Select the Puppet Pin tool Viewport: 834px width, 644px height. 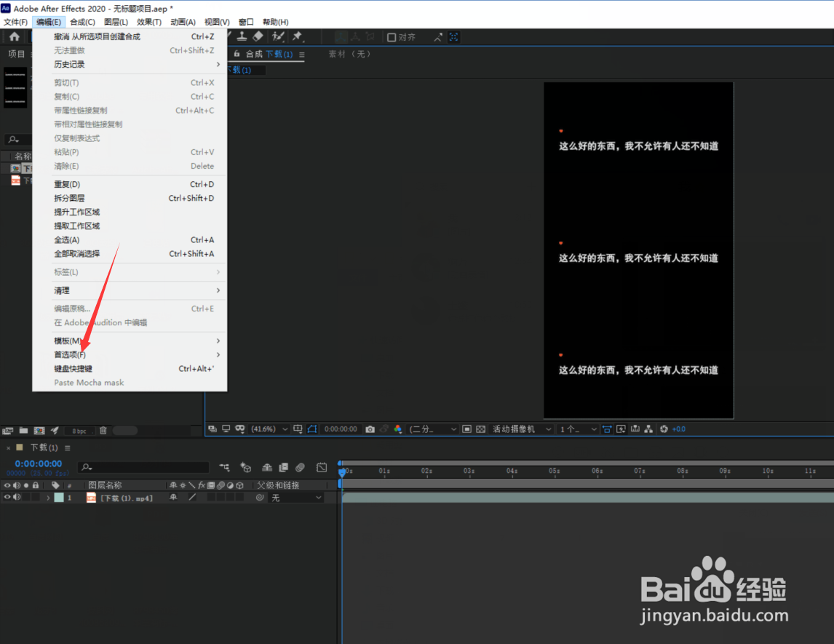tap(298, 36)
